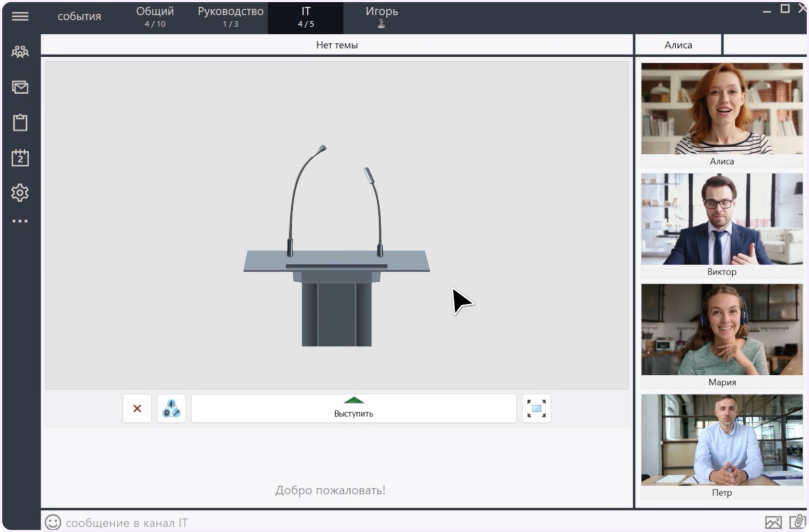The image size is (809, 532).
Task: Open the contacts group icon in sidebar
Action: (20, 52)
